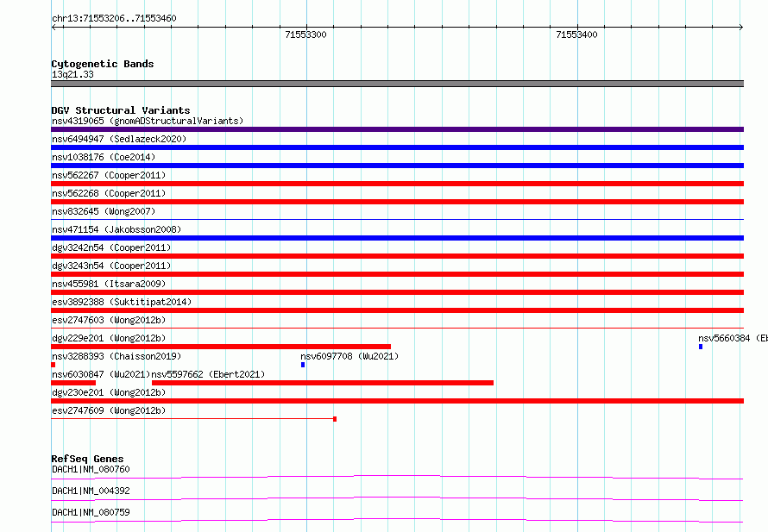768x532 pixels.
Task: Open variant dgv3242n54 (Cooper2011)
Action: (x=111, y=247)
